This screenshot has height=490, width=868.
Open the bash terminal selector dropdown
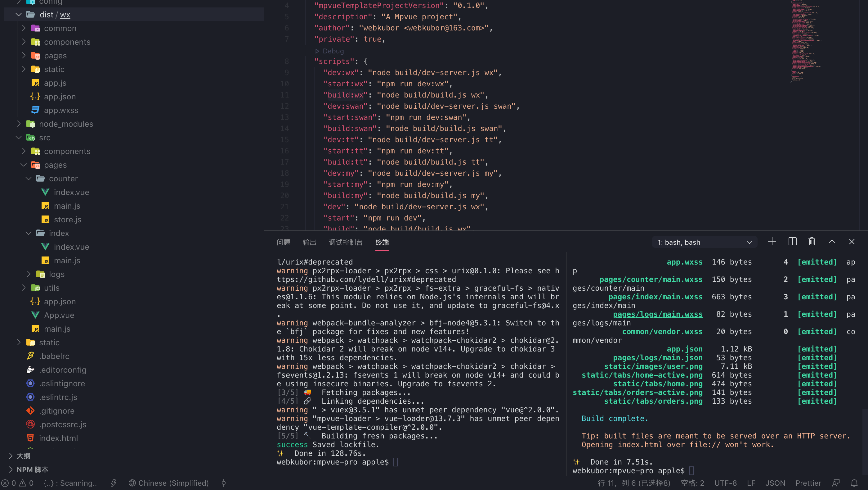[704, 242]
